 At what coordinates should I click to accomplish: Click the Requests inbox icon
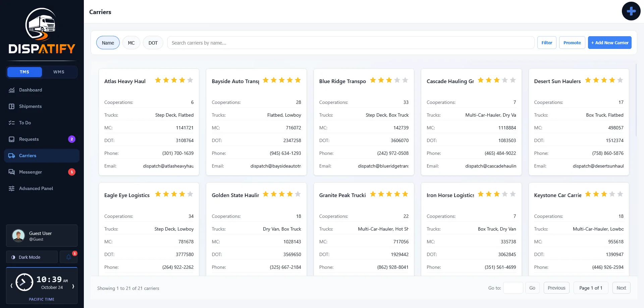[x=12, y=139]
